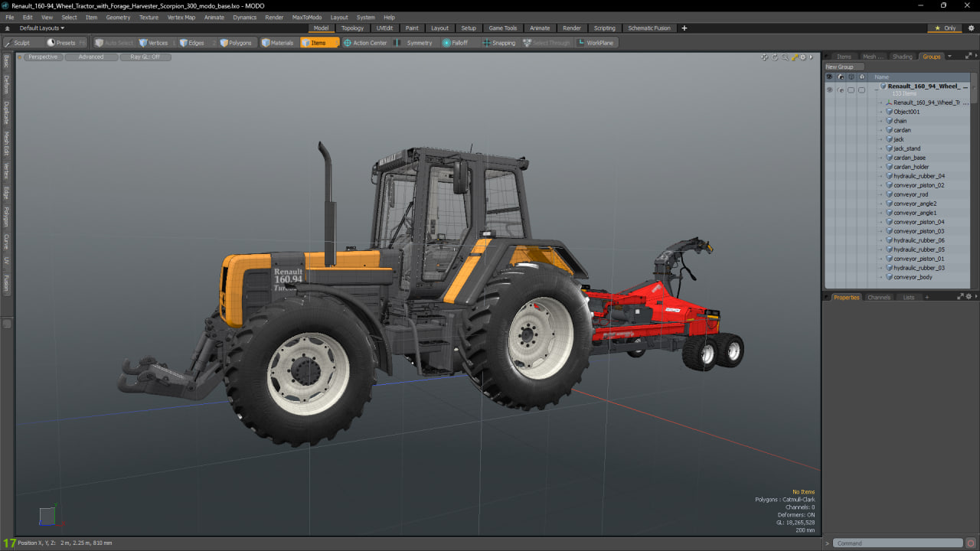980x551 pixels.
Task: Switch to the Channels tab
Action: (879, 297)
